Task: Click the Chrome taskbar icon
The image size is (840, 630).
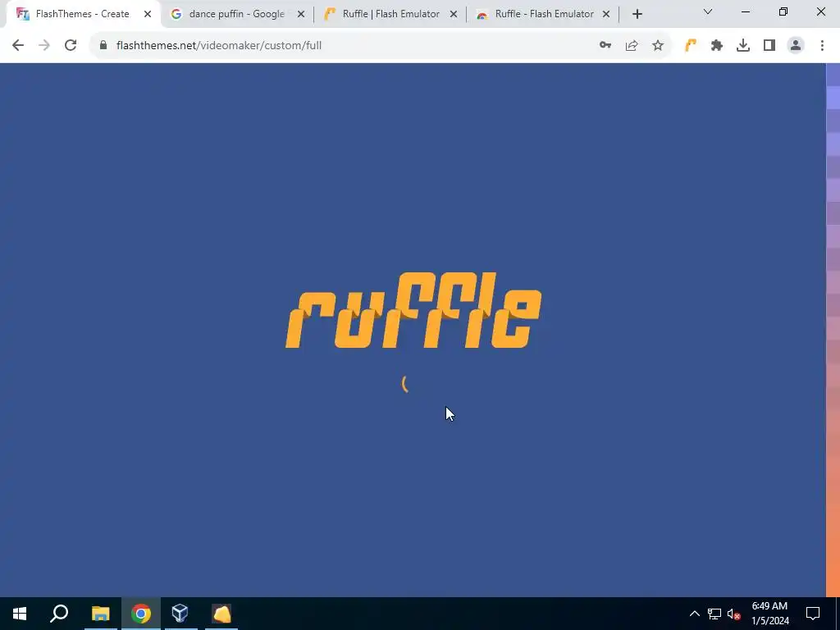Action: pos(141,614)
